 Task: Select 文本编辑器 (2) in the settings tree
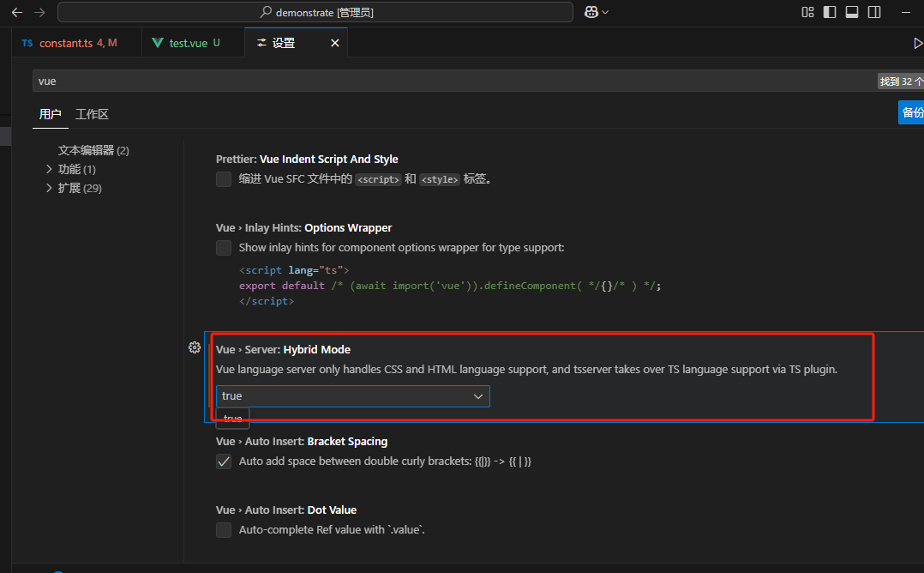point(93,150)
